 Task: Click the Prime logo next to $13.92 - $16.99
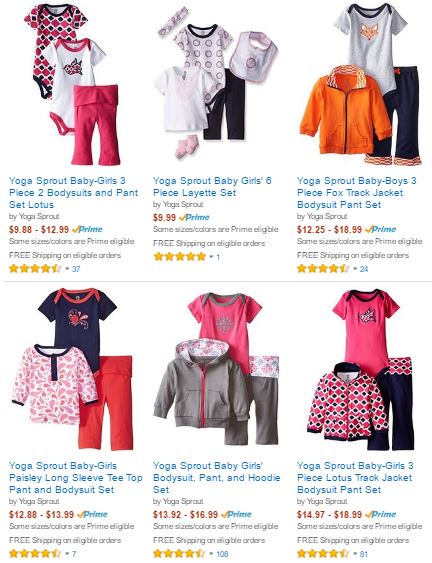tap(236, 515)
